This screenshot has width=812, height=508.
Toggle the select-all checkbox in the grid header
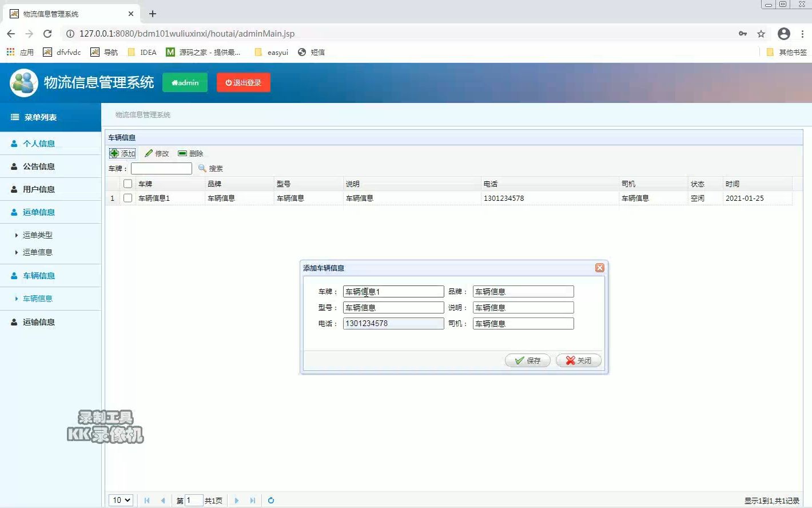pyautogui.click(x=127, y=183)
